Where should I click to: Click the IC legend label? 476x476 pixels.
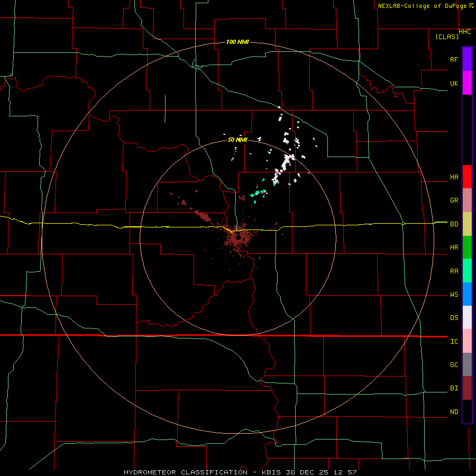(454, 342)
